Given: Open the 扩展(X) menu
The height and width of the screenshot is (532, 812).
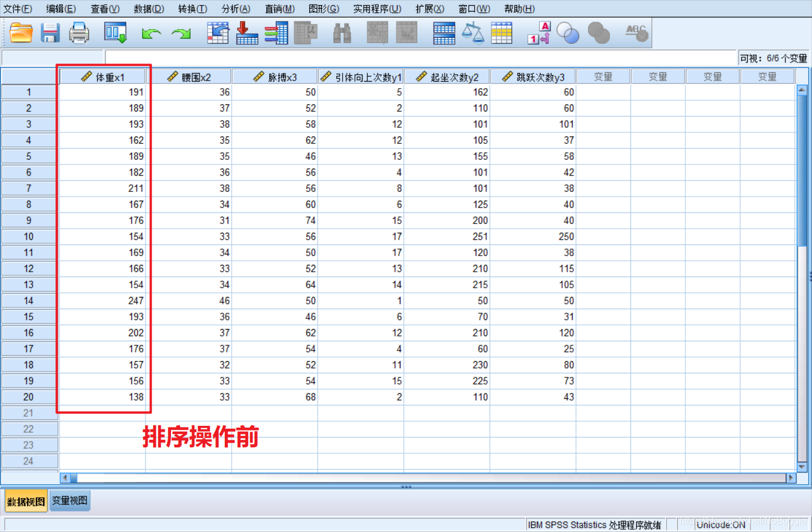Looking at the screenshot, I should (x=430, y=9).
